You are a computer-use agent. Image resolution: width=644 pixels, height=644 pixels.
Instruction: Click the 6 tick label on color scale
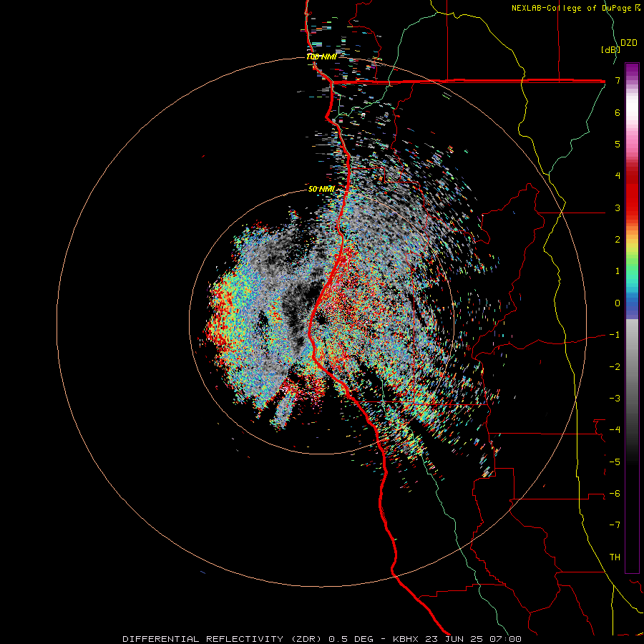(618, 112)
